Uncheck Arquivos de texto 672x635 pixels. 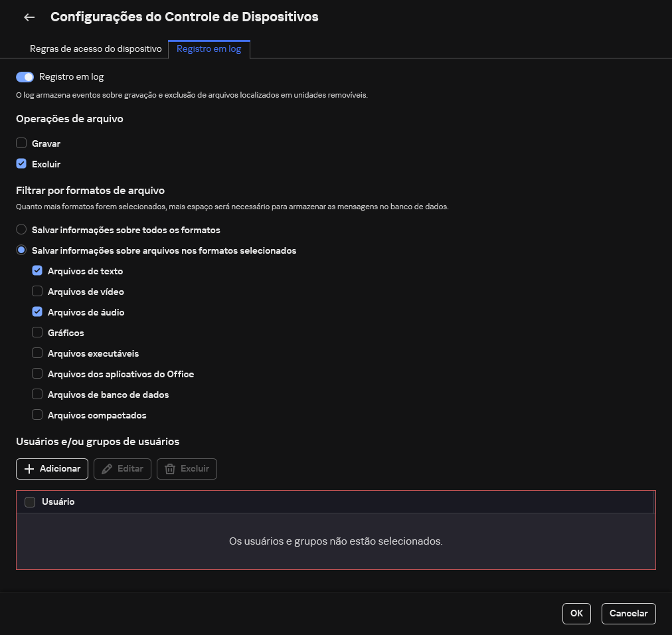[37, 270]
